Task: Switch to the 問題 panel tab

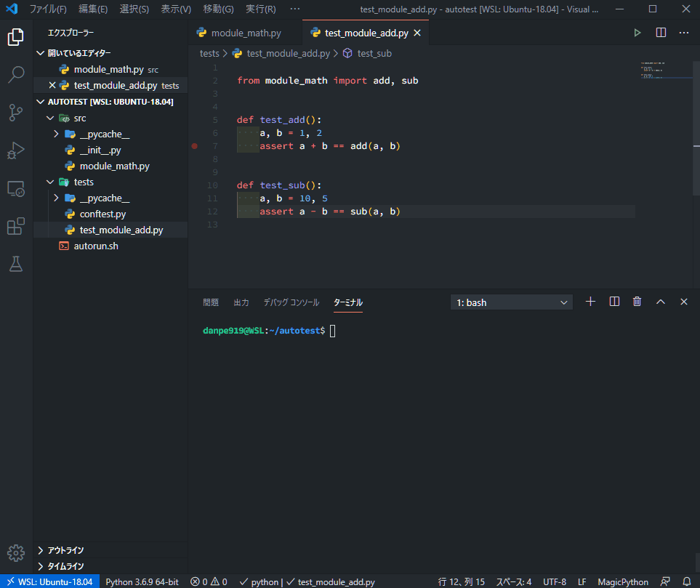Action: pos(211,302)
